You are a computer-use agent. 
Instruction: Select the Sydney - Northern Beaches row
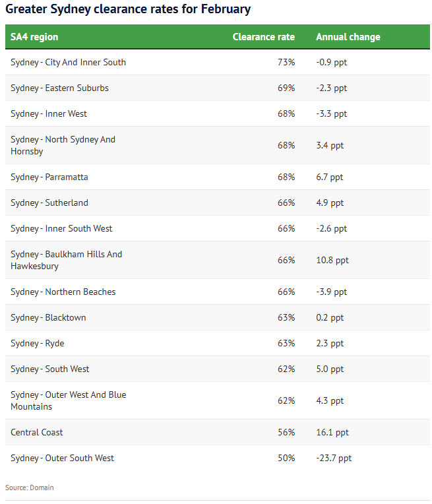[217, 292]
